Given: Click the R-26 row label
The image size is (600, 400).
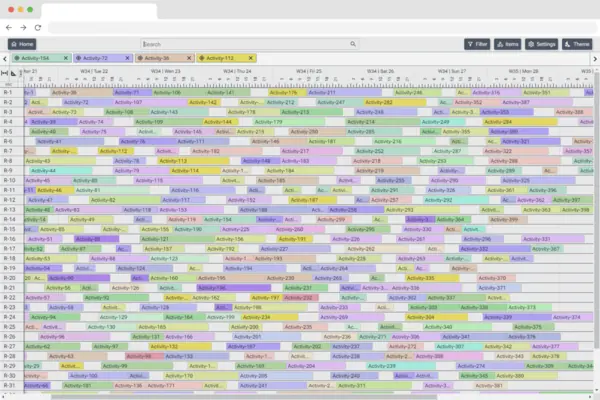Looking at the screenshot, I should tap(9, 336).
